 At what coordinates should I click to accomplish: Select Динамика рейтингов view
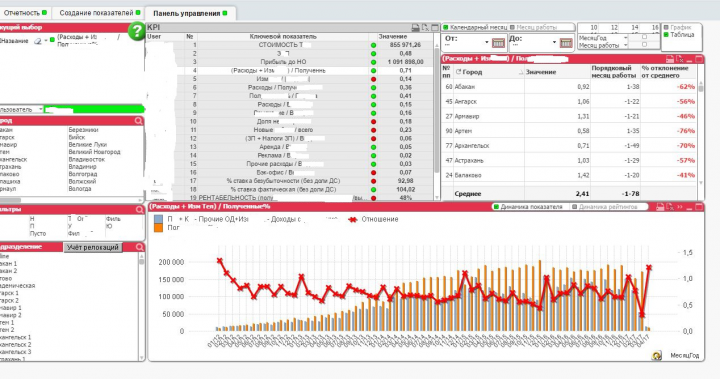(x=604, y=207)
